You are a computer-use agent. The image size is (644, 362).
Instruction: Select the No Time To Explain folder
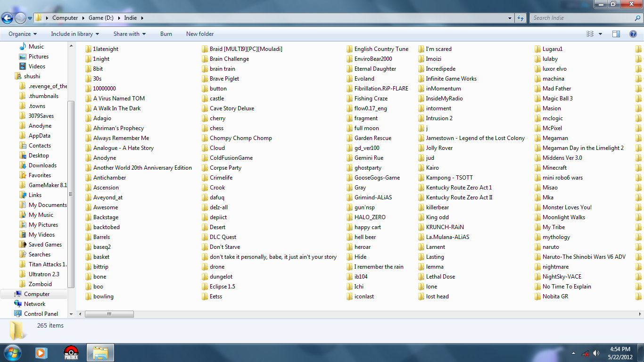coord(563,287)
